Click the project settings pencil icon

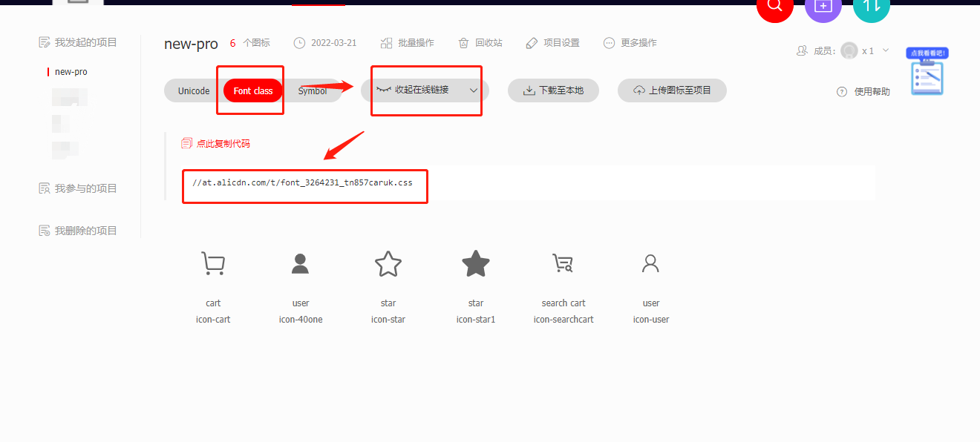tap(532, 43)
